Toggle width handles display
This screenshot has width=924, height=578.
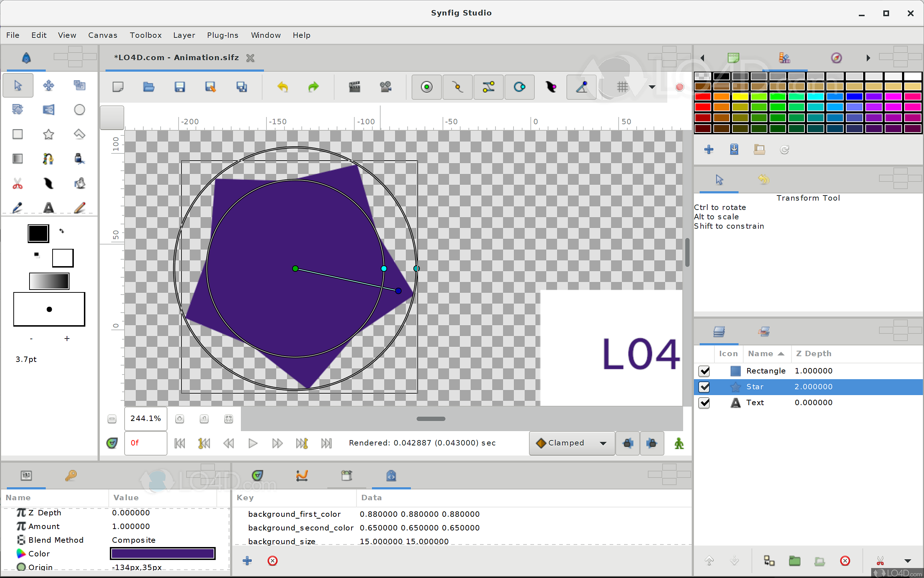tap(551, 87)
